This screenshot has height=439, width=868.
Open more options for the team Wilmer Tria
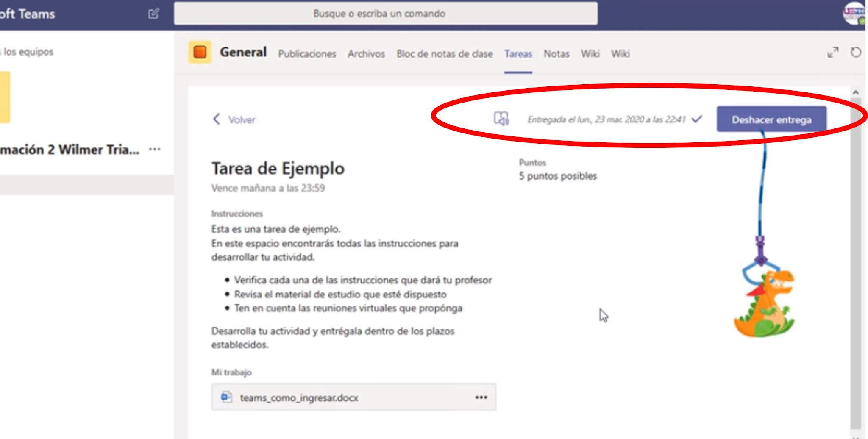point(155,149)
